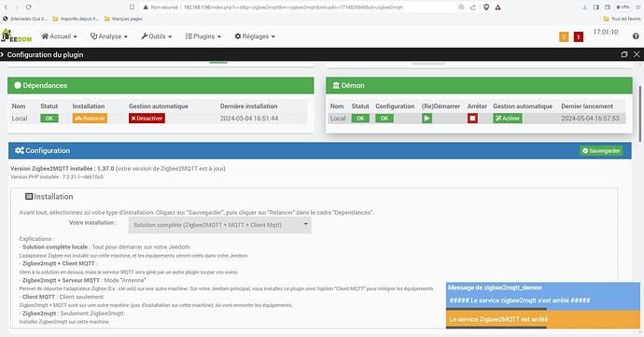The width and height of the screenshot is (644, 337).
Task: Click the Jeedom clock 17:01:10
Action: pos(606,32)
